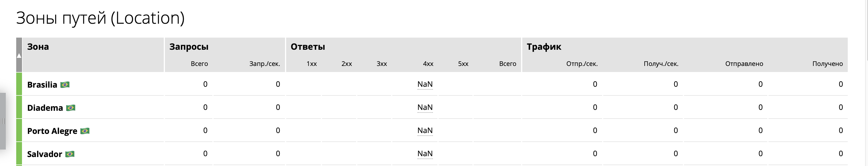Click the Зона column header
The image size is (868, 166).
click(38, 47)
